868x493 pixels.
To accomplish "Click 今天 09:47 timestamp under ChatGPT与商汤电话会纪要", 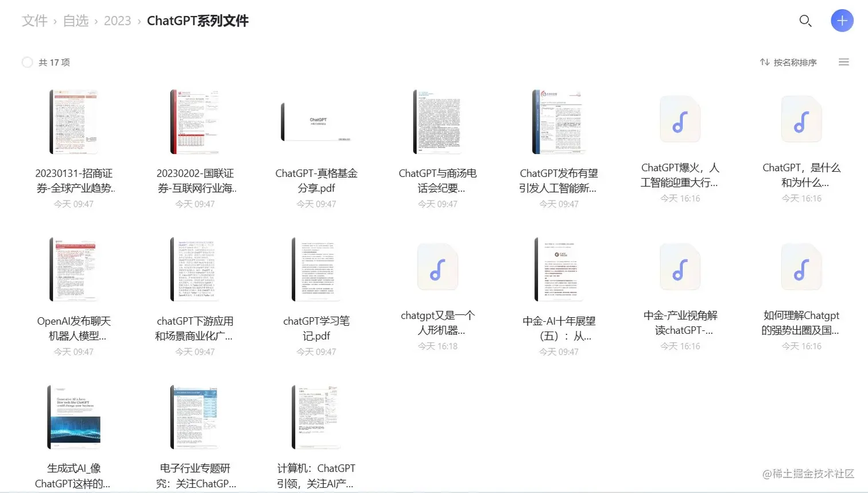I will (x=437, y=204).
